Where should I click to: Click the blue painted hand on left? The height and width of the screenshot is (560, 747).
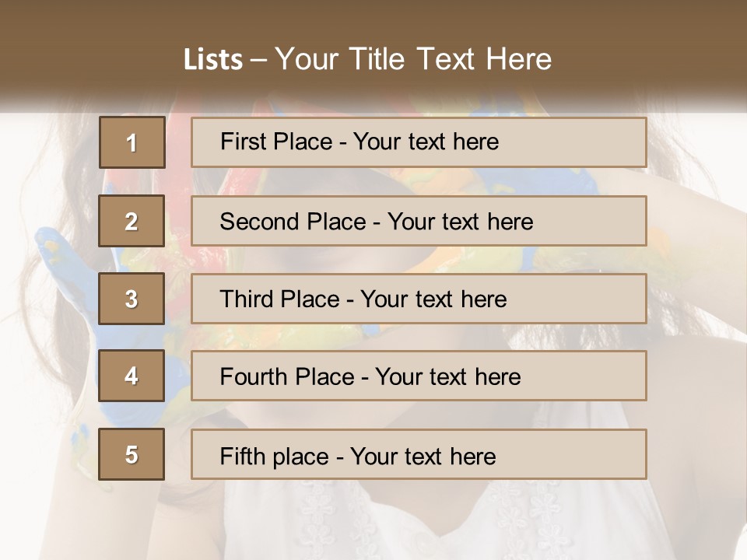62,264
